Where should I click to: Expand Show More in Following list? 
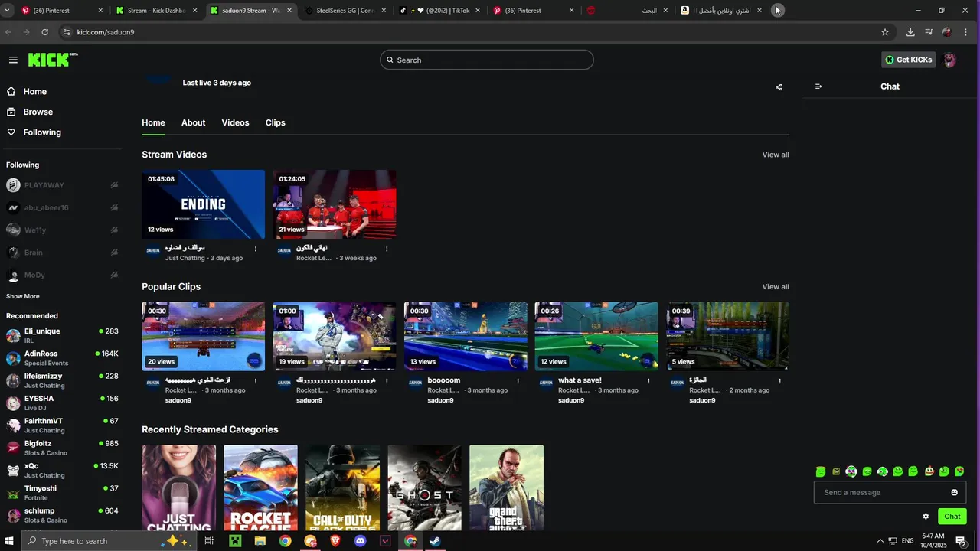click(x=23, y=296)
